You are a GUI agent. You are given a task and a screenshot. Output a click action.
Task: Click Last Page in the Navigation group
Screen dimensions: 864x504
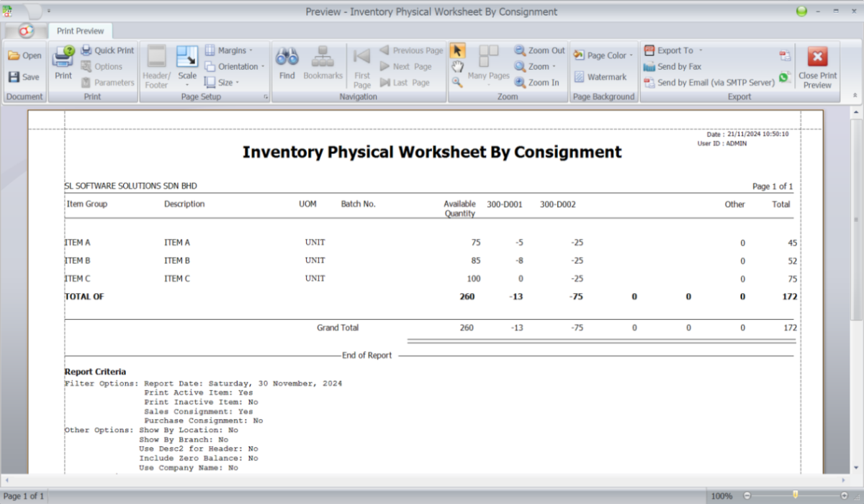pos(405,82)
